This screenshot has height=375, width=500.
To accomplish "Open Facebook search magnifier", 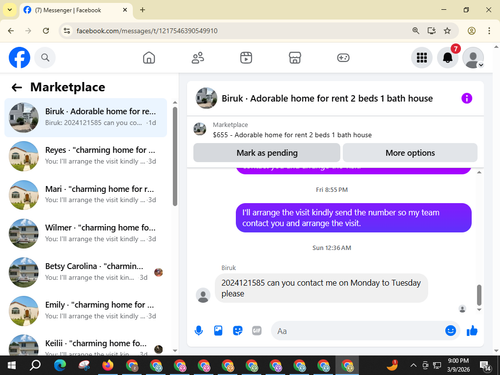I will pyautogui.click(x=45, y=58).
